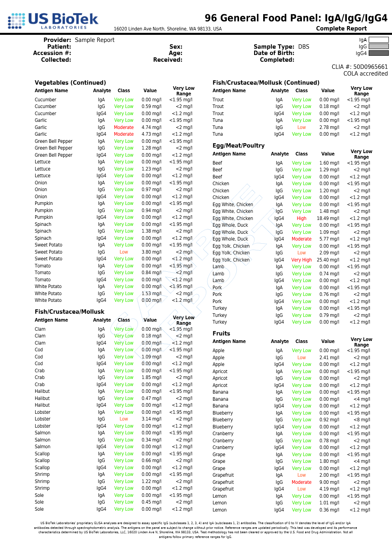Click the US BioTek Laboratories logo

click(x=53, y=21)
